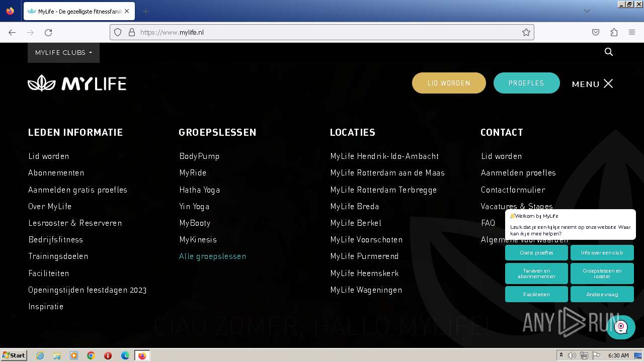Select Tarieven en abonnementen chat option

[536, 274]
